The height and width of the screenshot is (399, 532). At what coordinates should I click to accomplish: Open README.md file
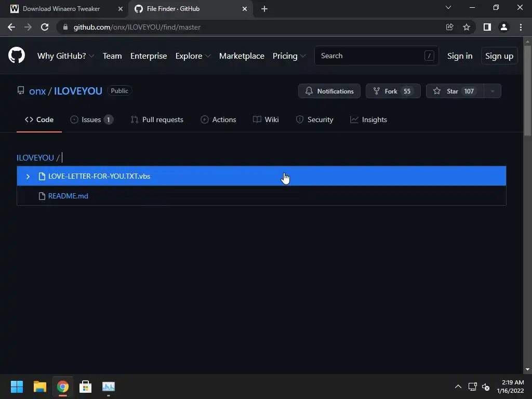[261, 196]
